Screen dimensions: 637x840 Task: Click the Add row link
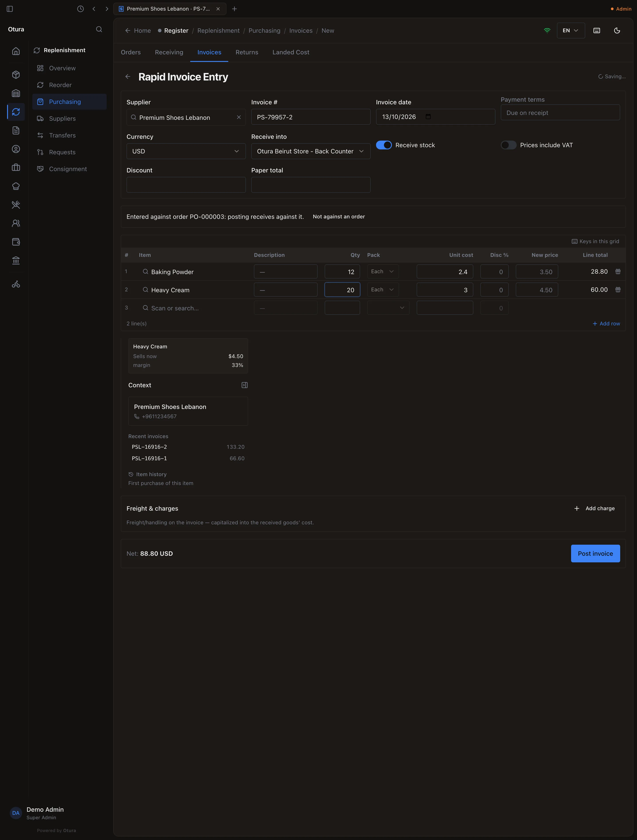pyautogui.click(x=606, y=324)
